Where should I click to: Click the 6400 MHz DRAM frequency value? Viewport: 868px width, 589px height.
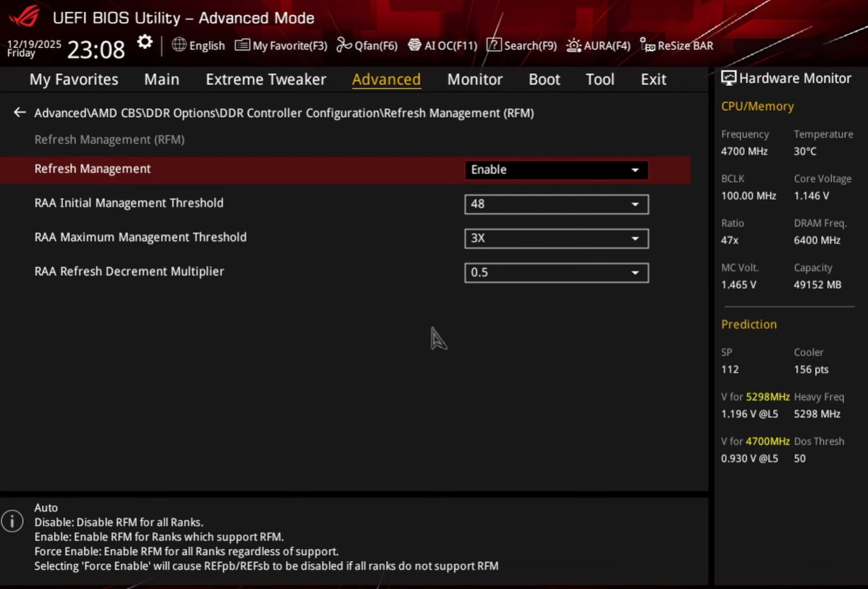(817, 240)
